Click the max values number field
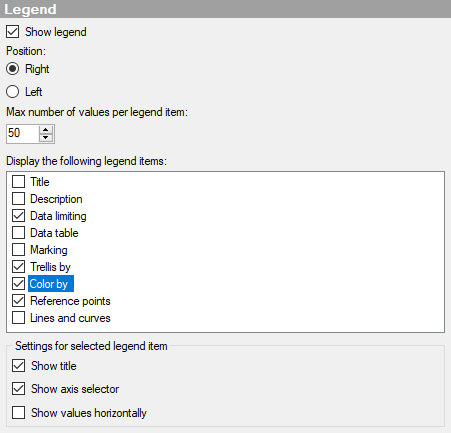The image size is (451, 433). tap(22, 134)
